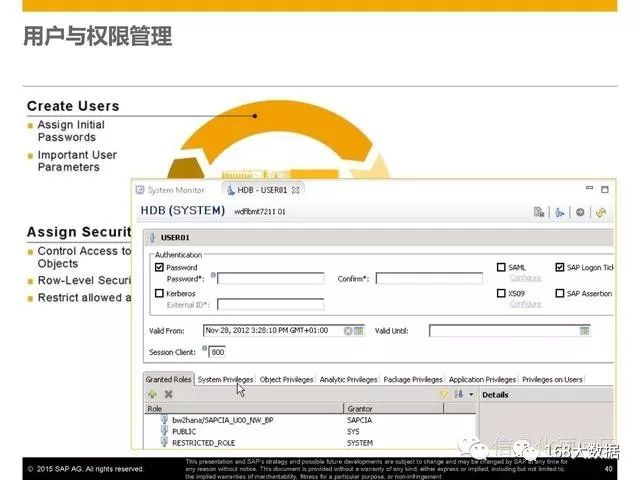This screenshot has height=480, width=640.
Task: Click the Session Client field
Action: pyautogui.click(x=217, y=352)
